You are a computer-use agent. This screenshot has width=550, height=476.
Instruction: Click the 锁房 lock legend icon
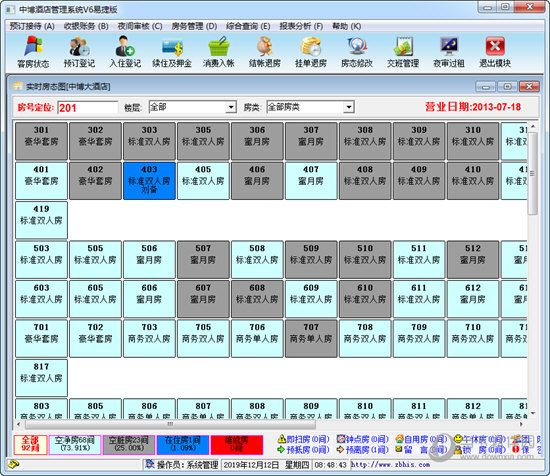pos(458,449)
